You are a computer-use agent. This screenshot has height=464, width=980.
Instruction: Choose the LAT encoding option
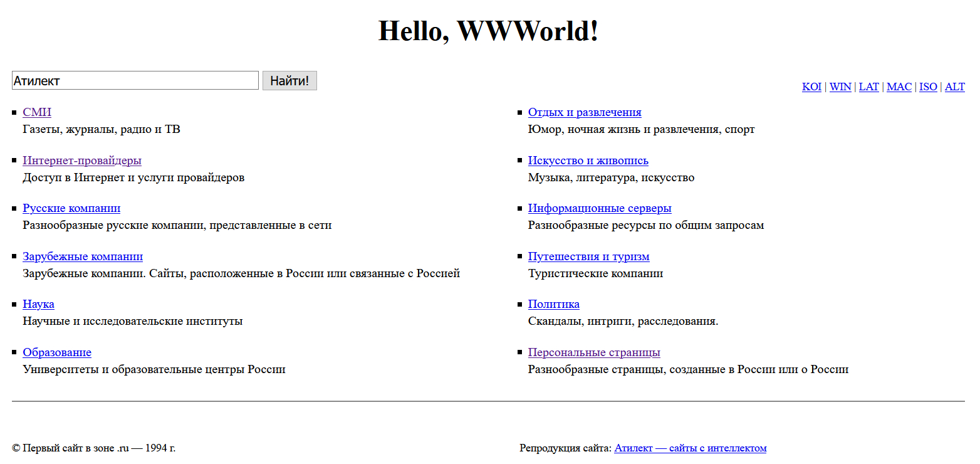coord(868,87)
